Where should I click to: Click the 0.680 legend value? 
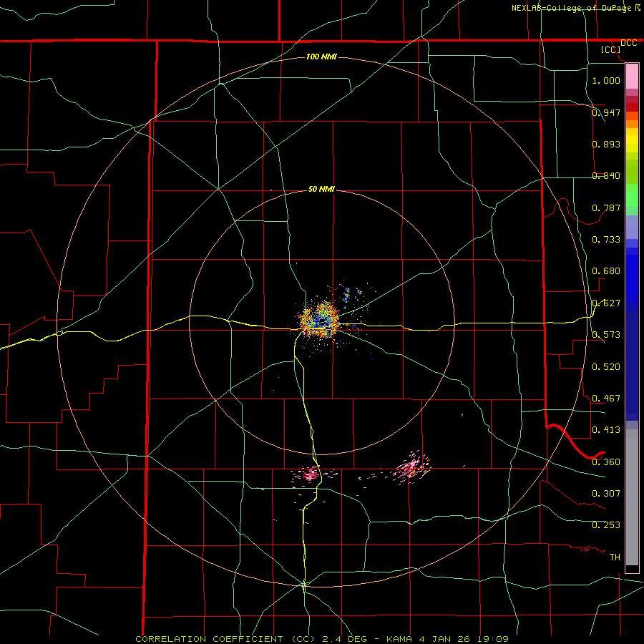(606, 271)
